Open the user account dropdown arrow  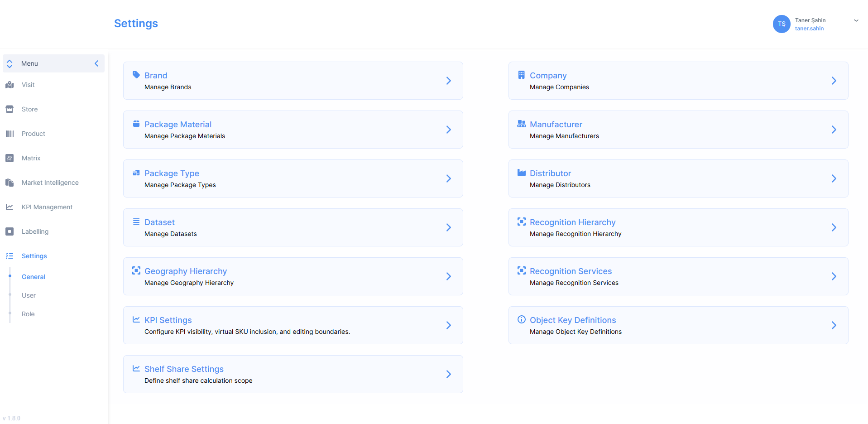[856, 20]
